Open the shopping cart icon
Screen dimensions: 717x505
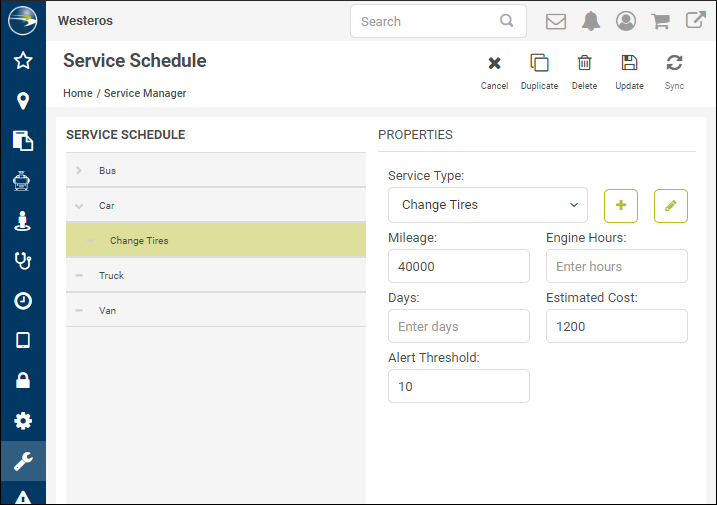(x=660, y=21)
